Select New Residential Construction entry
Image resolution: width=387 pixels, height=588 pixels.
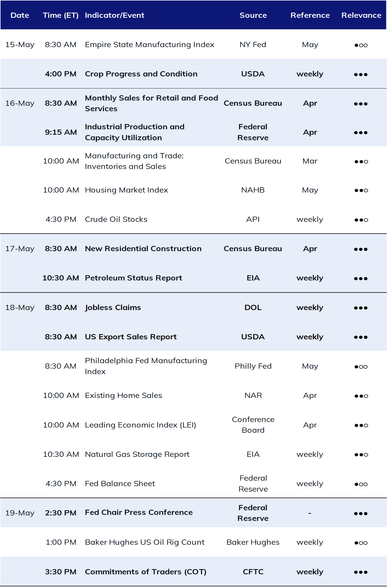[x=143, y=249]
